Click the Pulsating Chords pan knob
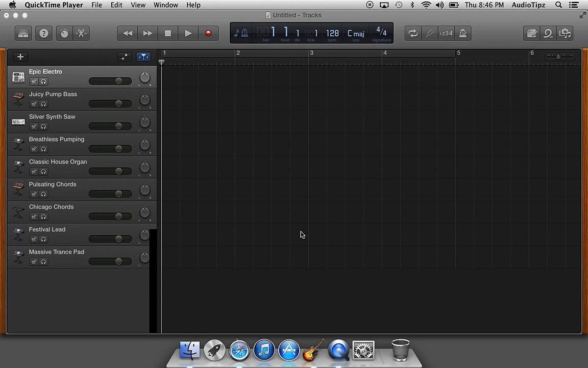The height and width of the screenshot is (368, 588). pos(145,190)
